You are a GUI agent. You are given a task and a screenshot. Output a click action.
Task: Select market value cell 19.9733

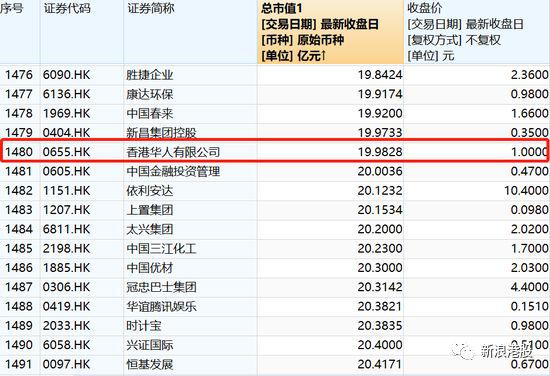click(x=380, y=133)
